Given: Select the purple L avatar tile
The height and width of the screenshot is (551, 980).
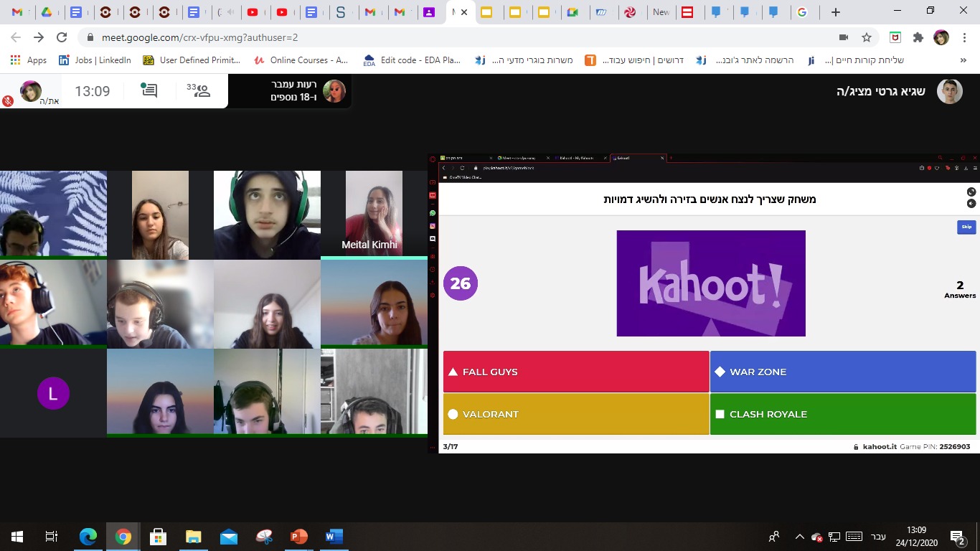Looking at the screenshot, I should click(53, 393).
